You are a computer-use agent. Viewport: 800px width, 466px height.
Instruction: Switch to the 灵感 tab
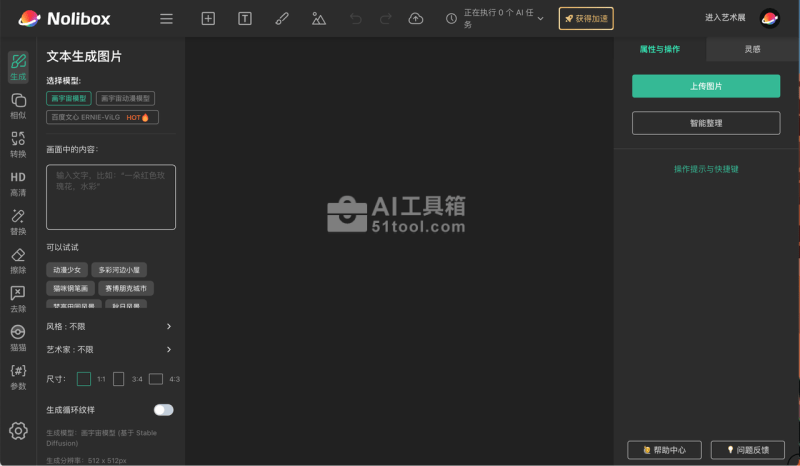[x=752, y=49]
